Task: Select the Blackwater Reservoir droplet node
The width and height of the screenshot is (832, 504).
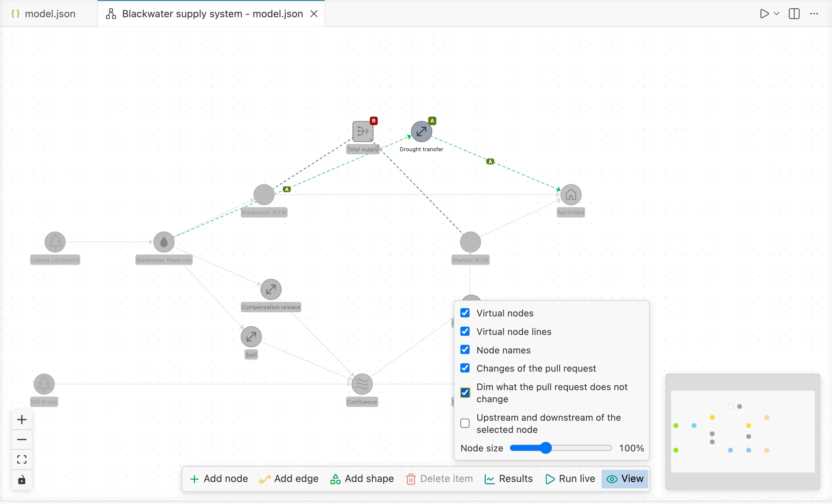Action: tap(164, 242)
